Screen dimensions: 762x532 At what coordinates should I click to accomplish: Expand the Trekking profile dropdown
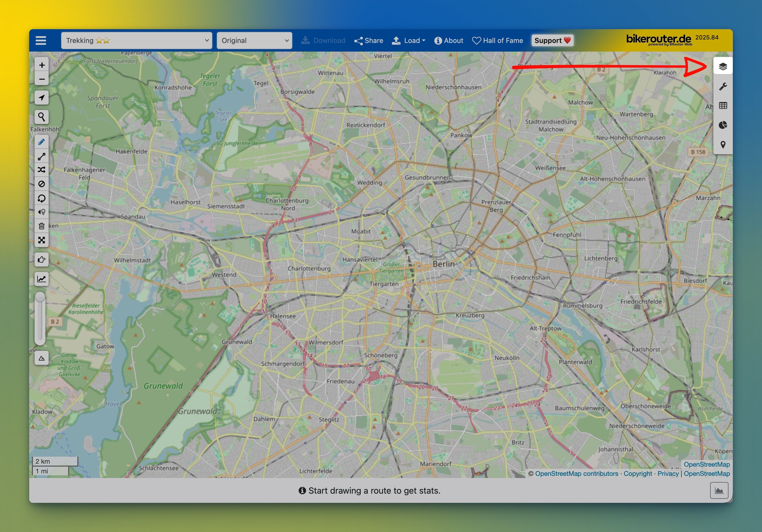[136, 41]
